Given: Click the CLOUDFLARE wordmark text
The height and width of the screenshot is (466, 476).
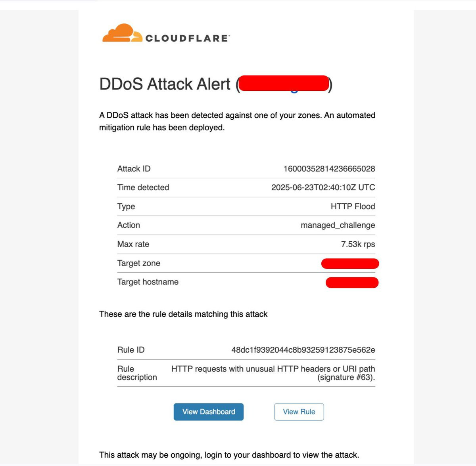Looking at the screenshot, I should [188, 38].
